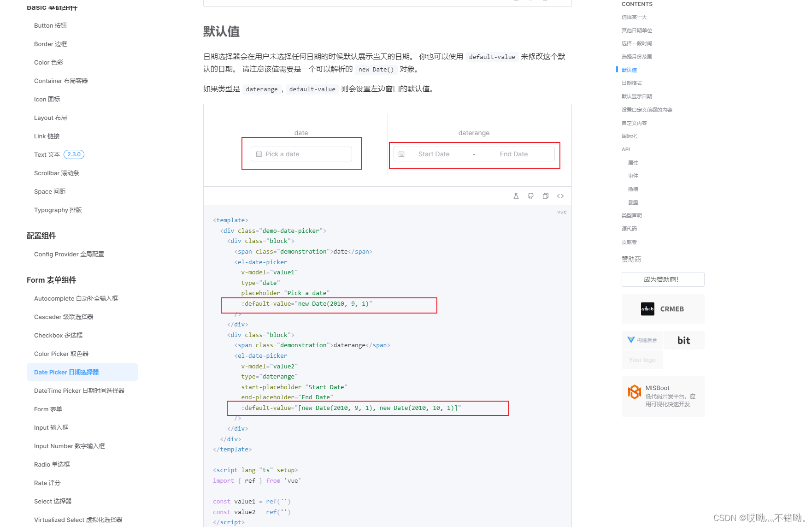Open Border 边框 in sidebar
The height and width of the screenshot is (527, 812).
51,44
